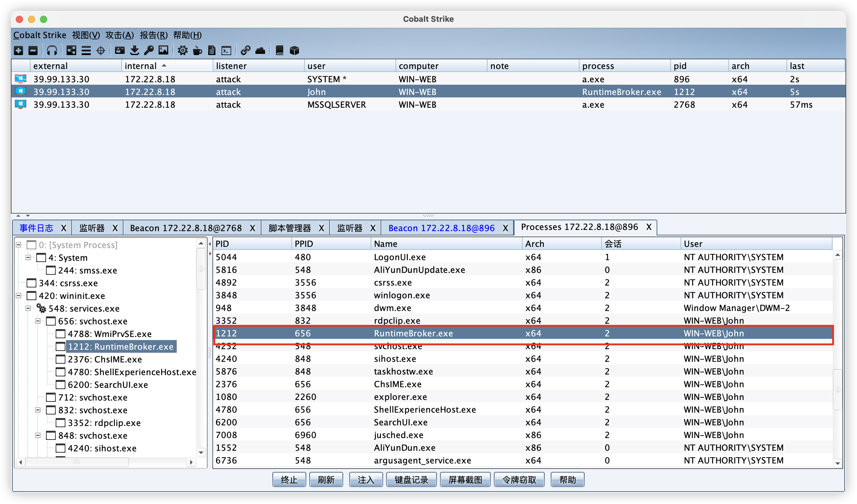Sort process table by PID header

(252, 244)
